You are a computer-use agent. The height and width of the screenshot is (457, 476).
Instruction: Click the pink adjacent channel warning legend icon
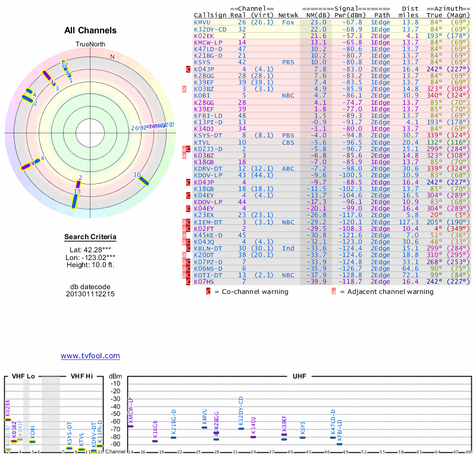tap(334, 292)
